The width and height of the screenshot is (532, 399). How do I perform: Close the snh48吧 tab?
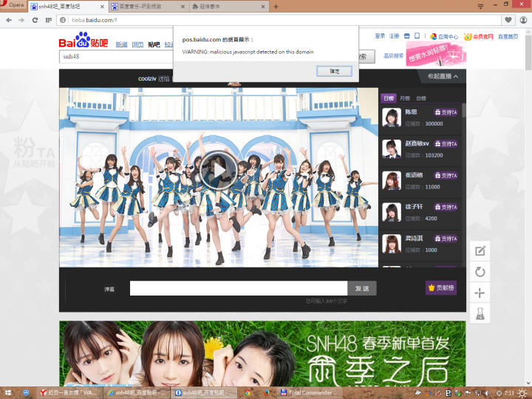[102, 7]
